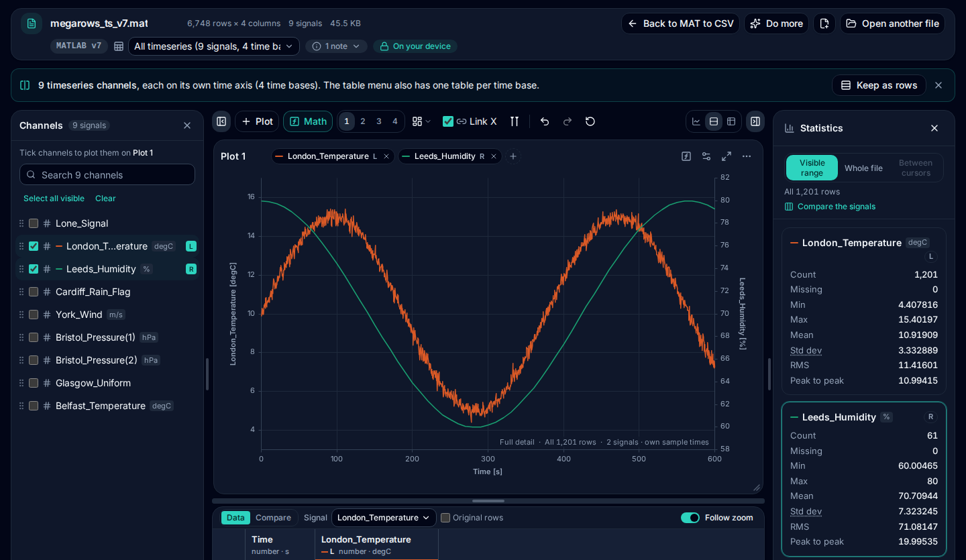Select the Visible range statistics tab

click(812, 168)
